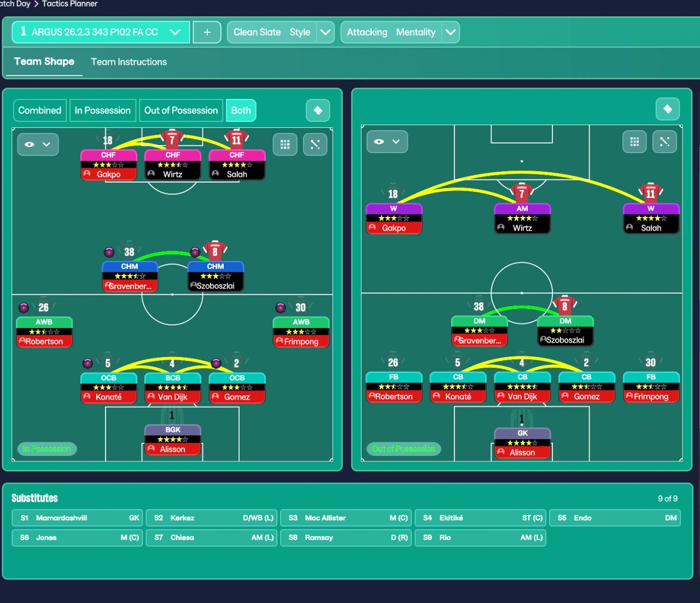Viewport: 700px width, 603px height.
Task: Click the purple instruction icon beside Frimpong's number 30
Action: 281,307
